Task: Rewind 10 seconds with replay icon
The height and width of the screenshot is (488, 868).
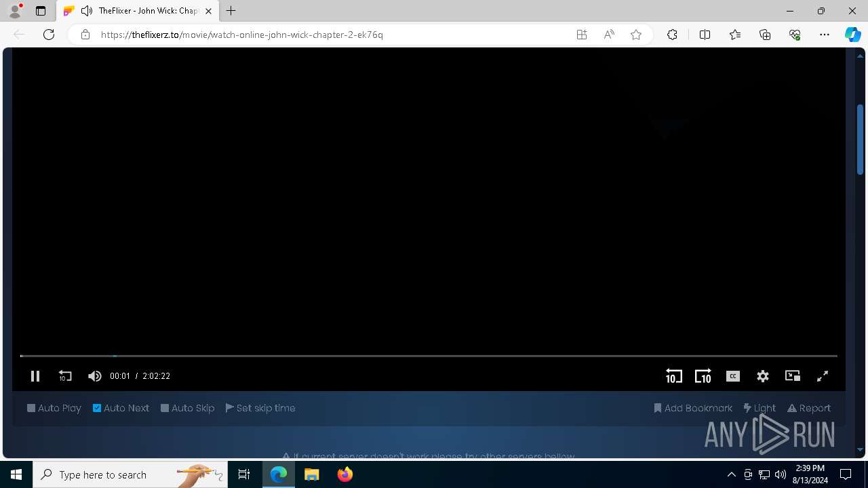Action: pyautogui.click(x=65, y=376)
